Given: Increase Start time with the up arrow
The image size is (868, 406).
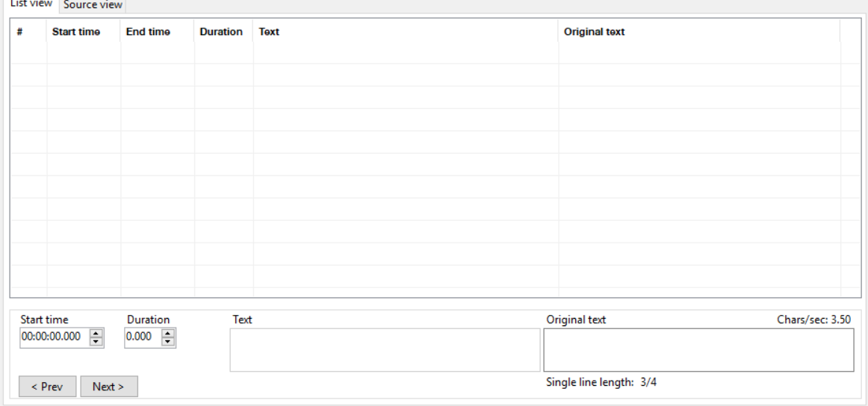Looking at the screenshot, I should pos(96,334).
